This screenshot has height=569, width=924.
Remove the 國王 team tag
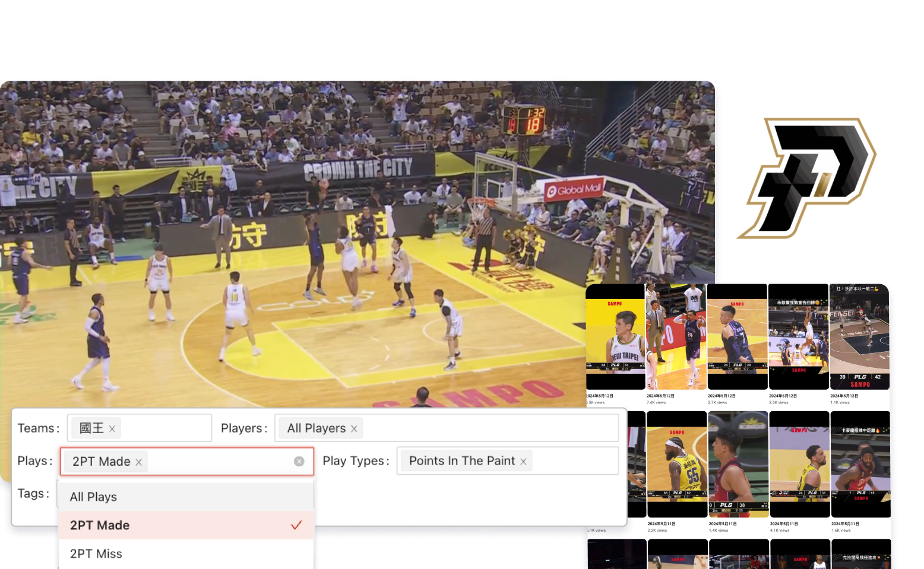coord(112,428)
